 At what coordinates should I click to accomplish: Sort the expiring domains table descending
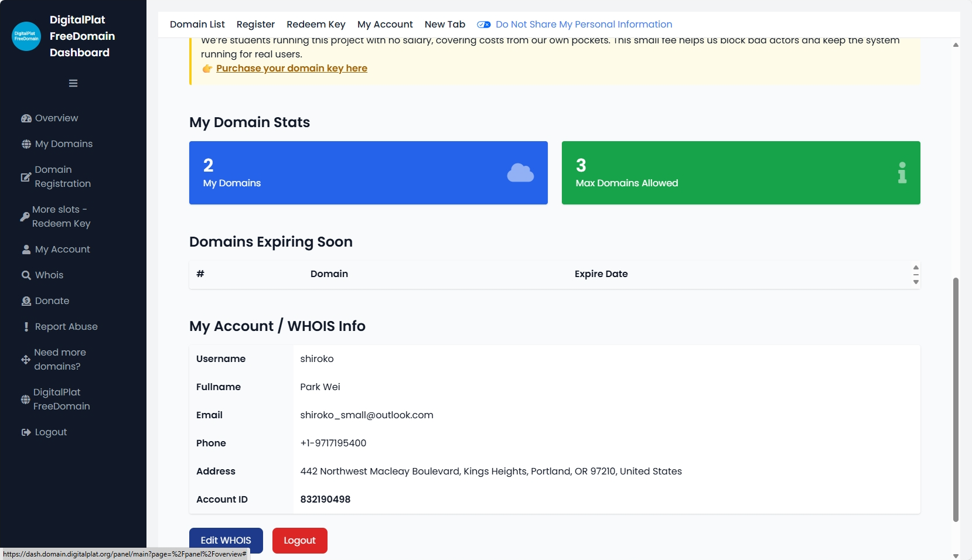tap(916, 282)
